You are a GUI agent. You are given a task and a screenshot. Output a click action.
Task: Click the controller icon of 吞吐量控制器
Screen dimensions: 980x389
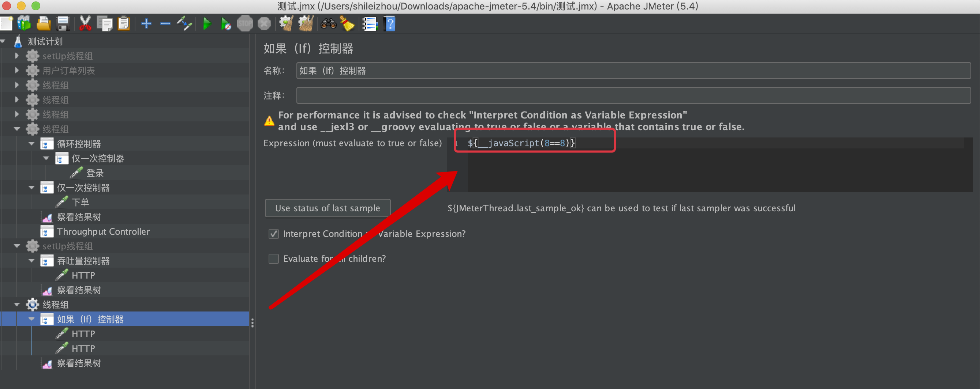click(47, 261)
